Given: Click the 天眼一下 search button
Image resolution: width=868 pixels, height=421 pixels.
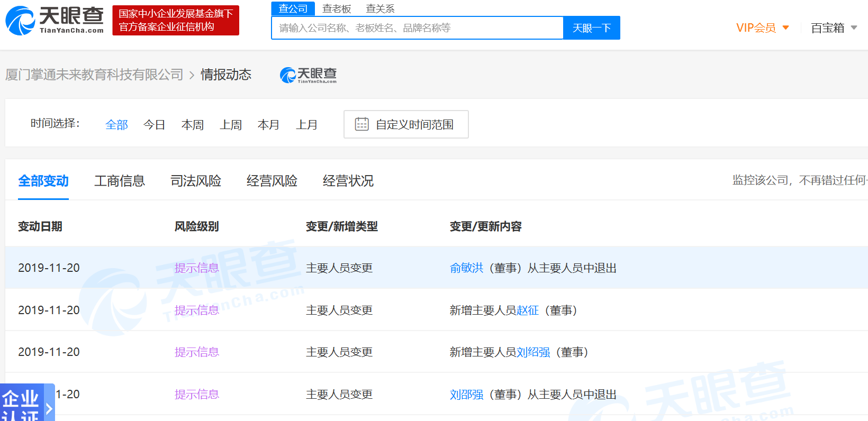Looking at the screenshot, I should pos(592,28).
